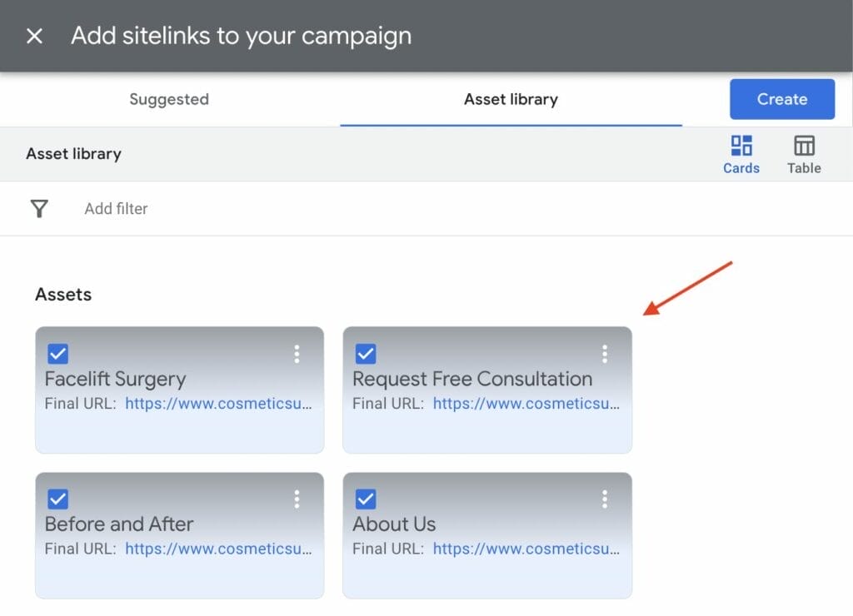
Task: Toggle the Before and After checkbox
Action: coord(58,499)
